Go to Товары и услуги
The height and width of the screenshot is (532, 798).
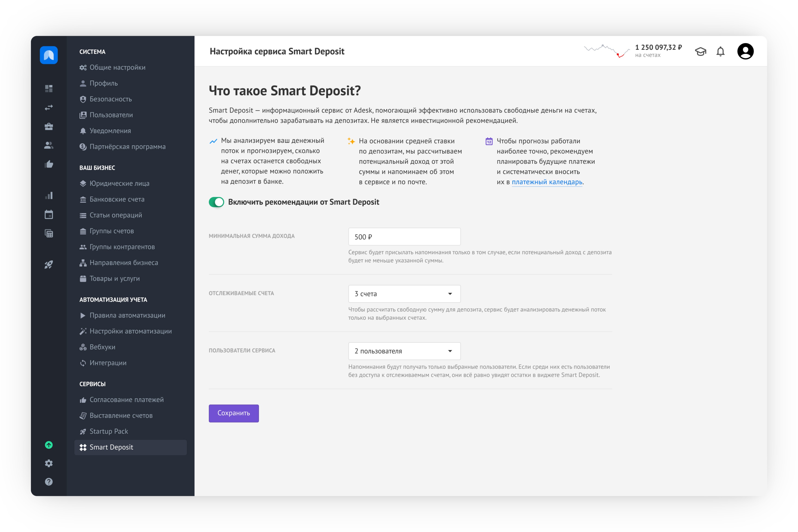click(130, 279)
